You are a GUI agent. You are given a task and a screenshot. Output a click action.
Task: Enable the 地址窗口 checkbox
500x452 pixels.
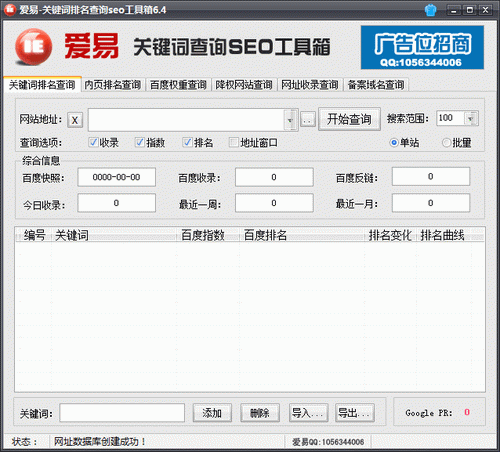234,142
